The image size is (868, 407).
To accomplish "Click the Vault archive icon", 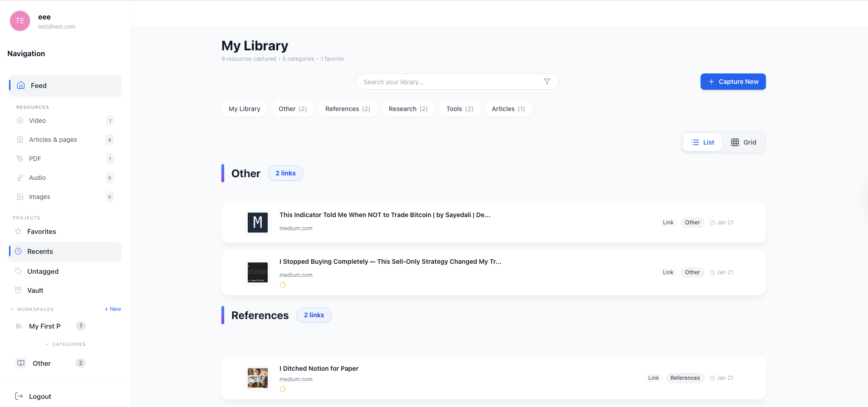I will pyautogui.click(x=18, y=290).
